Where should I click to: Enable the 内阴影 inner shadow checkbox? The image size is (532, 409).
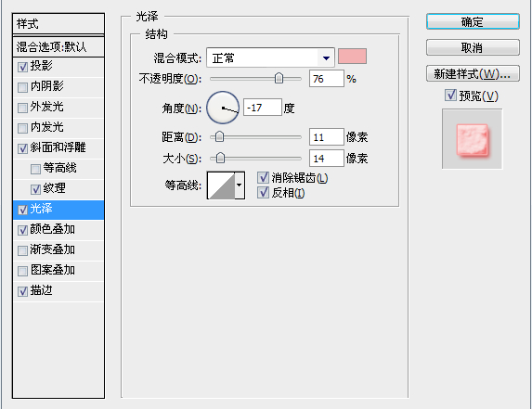[22, 87]
